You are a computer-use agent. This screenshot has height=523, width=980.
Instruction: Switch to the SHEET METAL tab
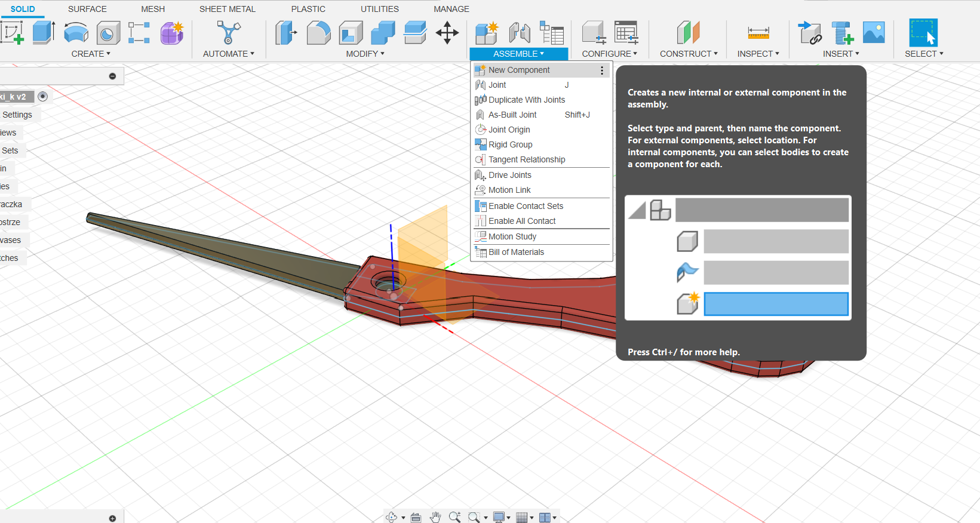(x=228, y=9)
